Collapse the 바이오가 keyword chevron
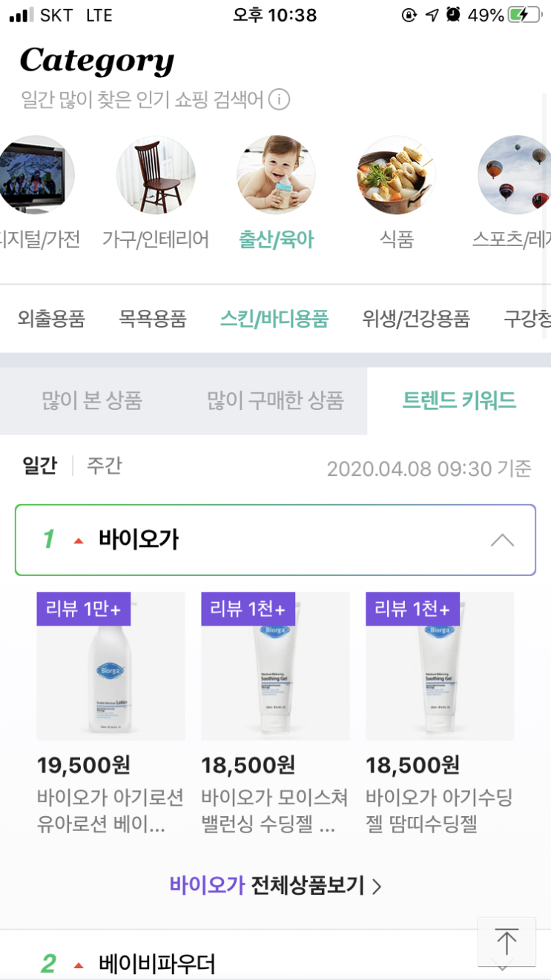The width and height of the screenshot is (551, 980). coord(502,540)
